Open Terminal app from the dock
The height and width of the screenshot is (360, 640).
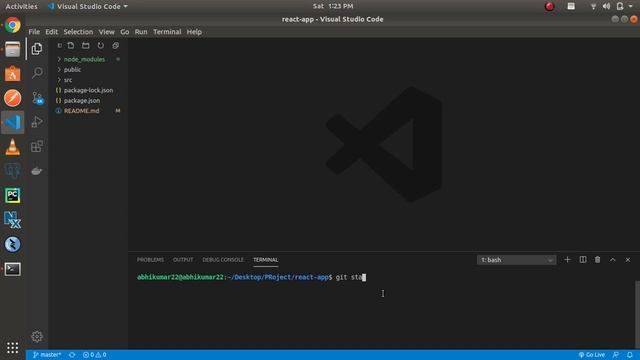click(x=13, y=269)
